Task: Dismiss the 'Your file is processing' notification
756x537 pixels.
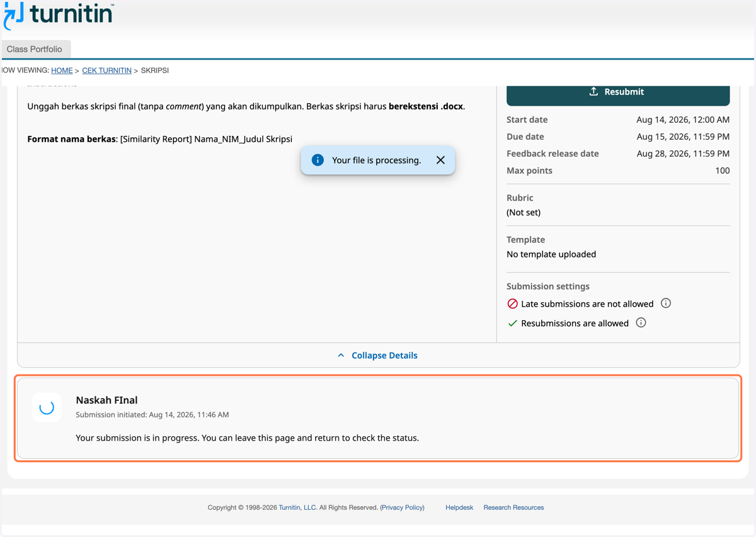Action: pyautogui.click(x=440, y=160)
